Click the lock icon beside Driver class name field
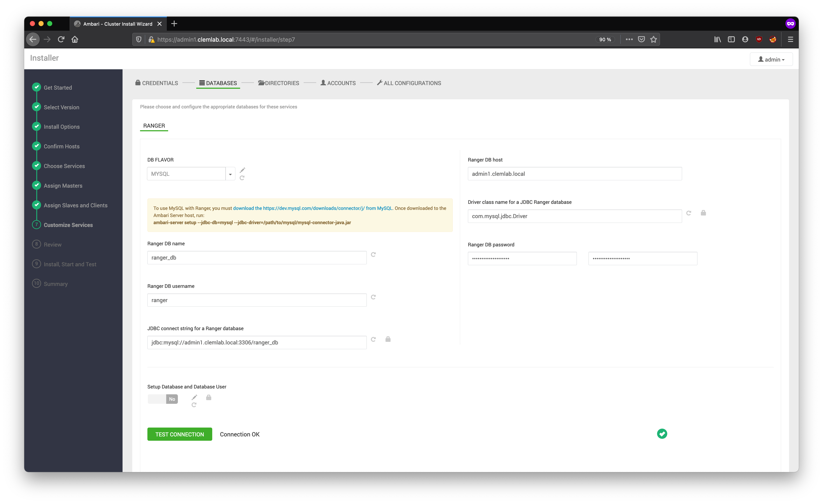Screen dimensions: 823x504 [703, 213]
